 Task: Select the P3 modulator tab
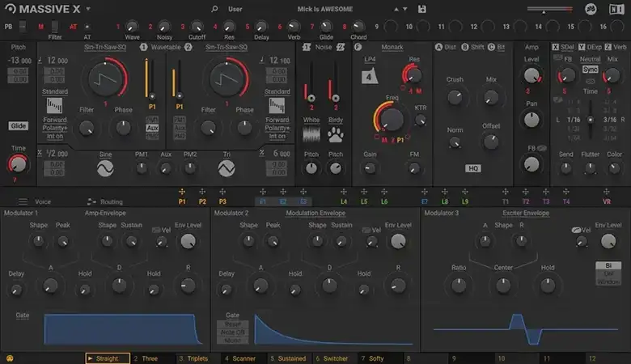(222, 201)
